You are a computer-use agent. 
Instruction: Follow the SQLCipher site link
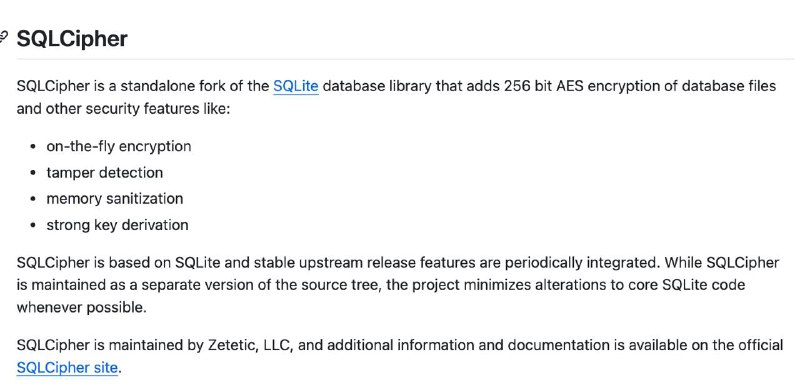pos(67,368)
